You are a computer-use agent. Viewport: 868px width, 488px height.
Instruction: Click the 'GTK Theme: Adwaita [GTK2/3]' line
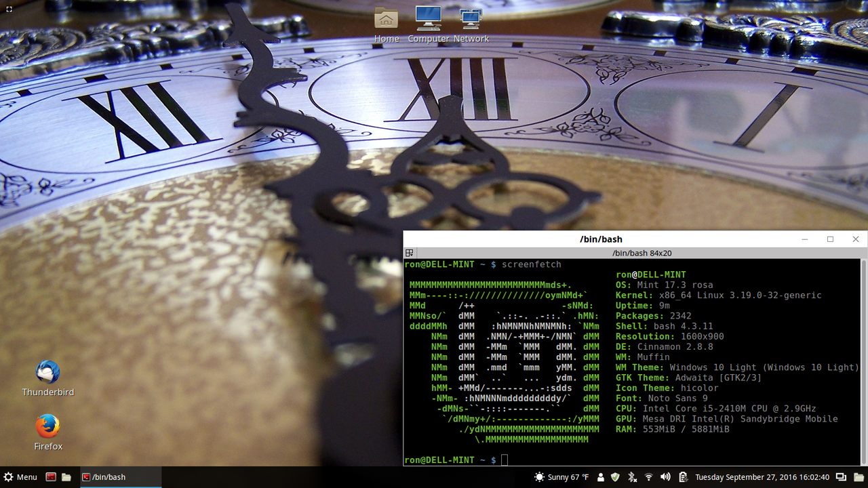coord(689,378)
